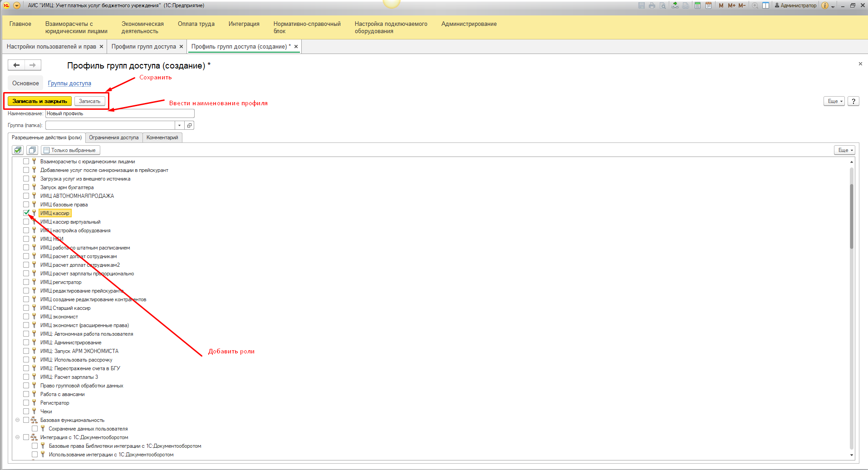Switch to the Ограничения доступа tab
The image size is (868, 470).
point(113,137)
